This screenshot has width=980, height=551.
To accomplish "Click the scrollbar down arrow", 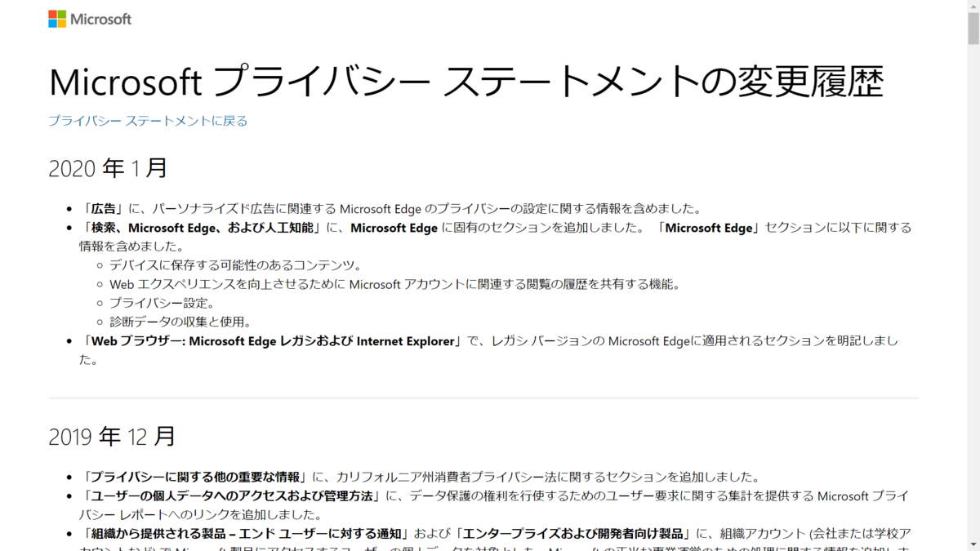I will 973,544.
